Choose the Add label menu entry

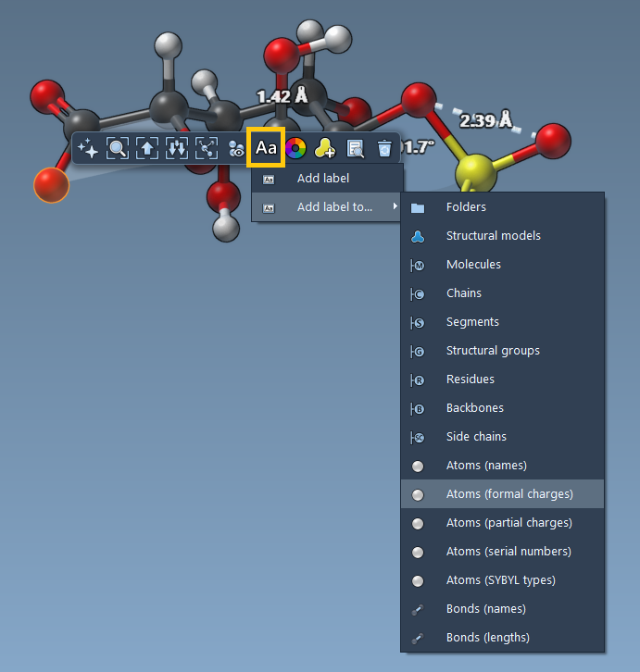[x=322, y=179]
